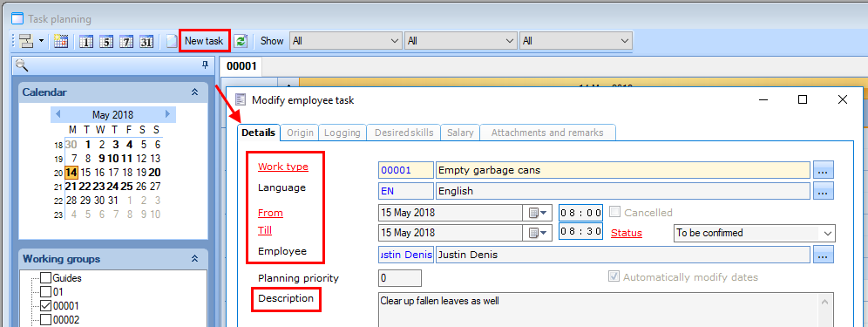
Task: Click the Task planning window icon
Action: pyautogui.click(x=17, y=19)
